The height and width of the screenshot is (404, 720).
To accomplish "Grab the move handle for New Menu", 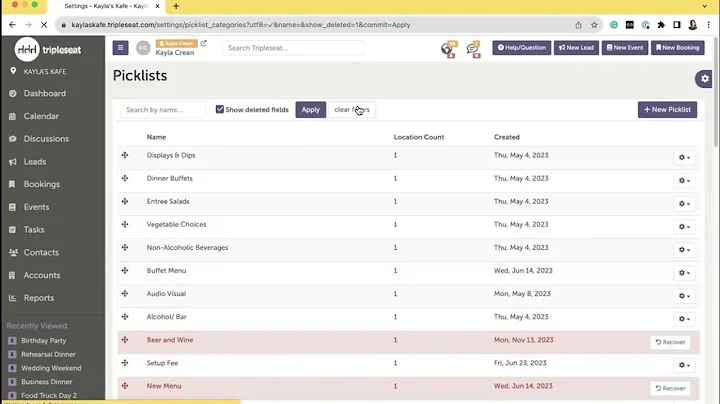I will point(125,386).
